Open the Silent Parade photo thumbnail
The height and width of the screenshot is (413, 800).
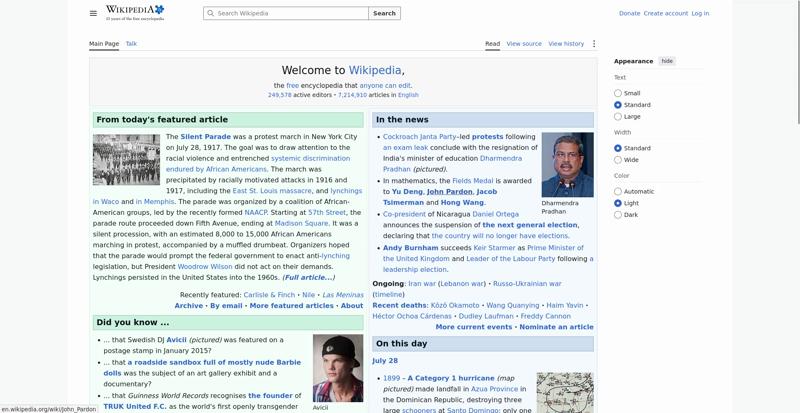click(127, 160)
